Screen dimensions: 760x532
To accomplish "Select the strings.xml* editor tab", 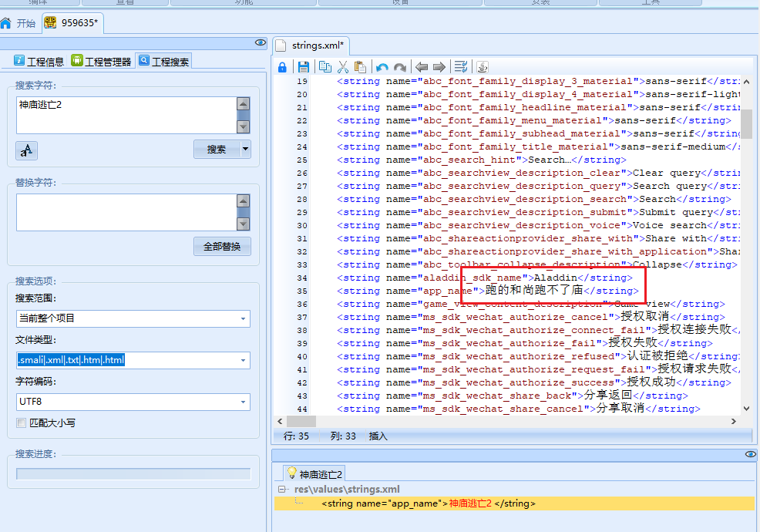I will point(311,45).
